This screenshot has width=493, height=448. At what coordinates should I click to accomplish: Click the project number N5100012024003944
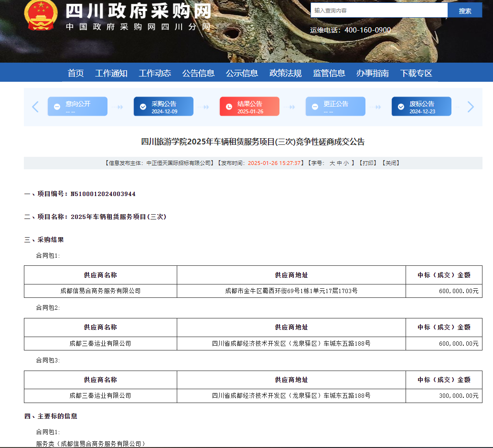point(103,194)
